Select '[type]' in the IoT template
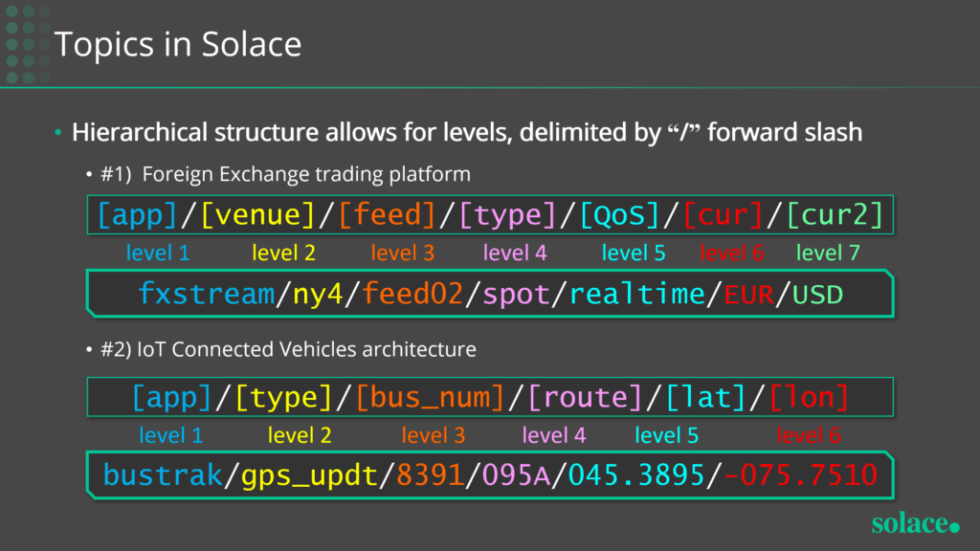This screenshot has width=980, height=551. (x=283, y=397)
